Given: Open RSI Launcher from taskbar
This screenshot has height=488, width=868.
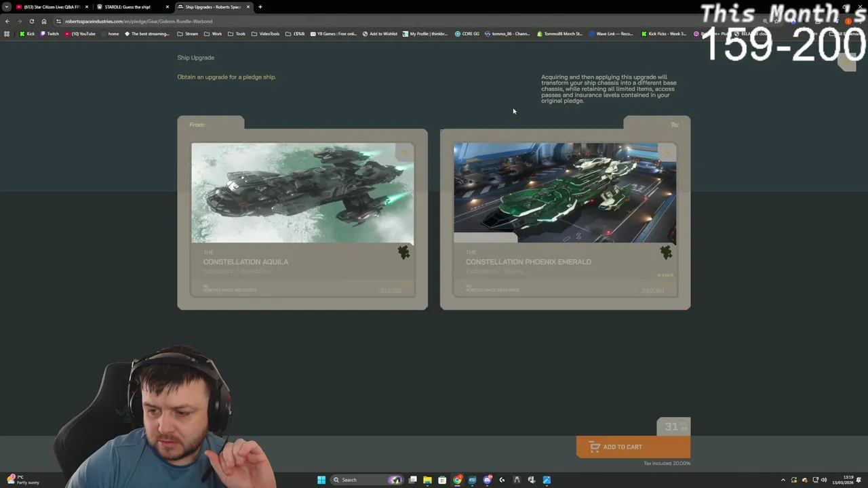Looking at the screenshot, I should [473, 480].
